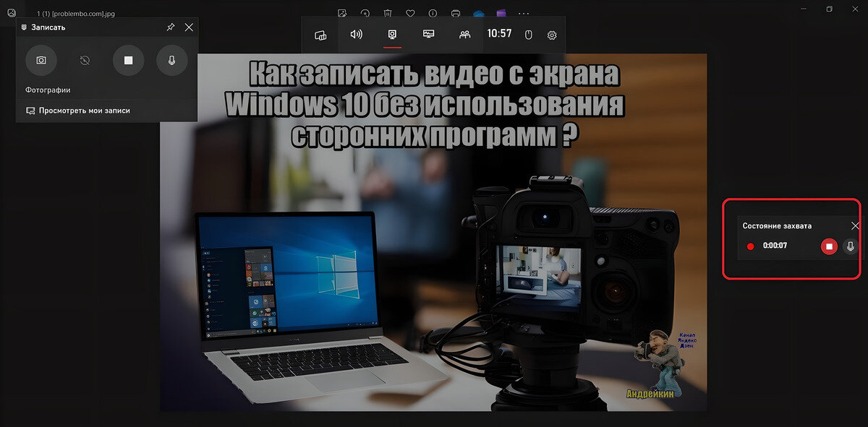Toggle the Capture widget in Game Bar

coord(392,34)
